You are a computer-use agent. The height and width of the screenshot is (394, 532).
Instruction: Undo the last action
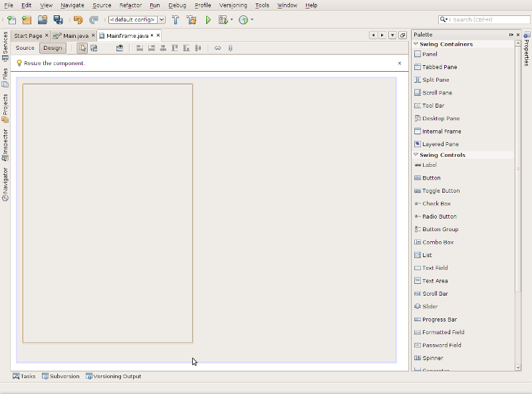[x=78, y=20]
